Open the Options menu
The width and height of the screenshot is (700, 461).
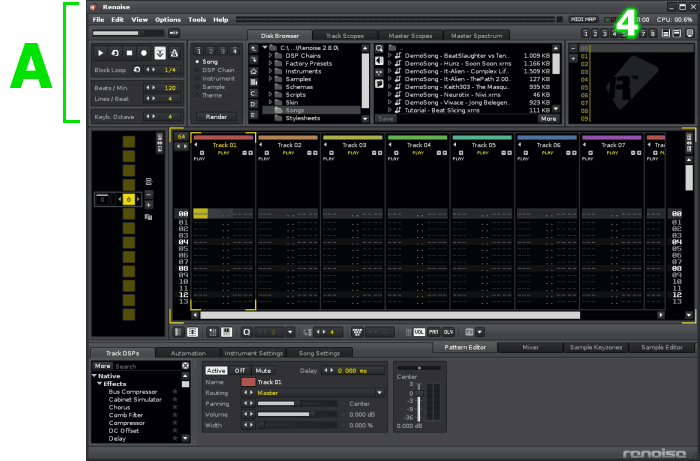click(x=168, y=20)
